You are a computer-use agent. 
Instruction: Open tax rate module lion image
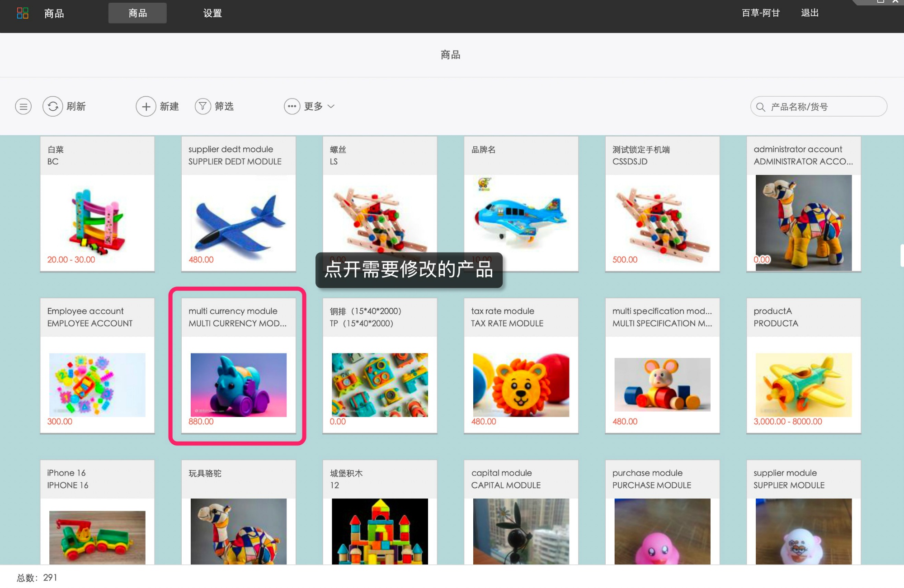521,385
